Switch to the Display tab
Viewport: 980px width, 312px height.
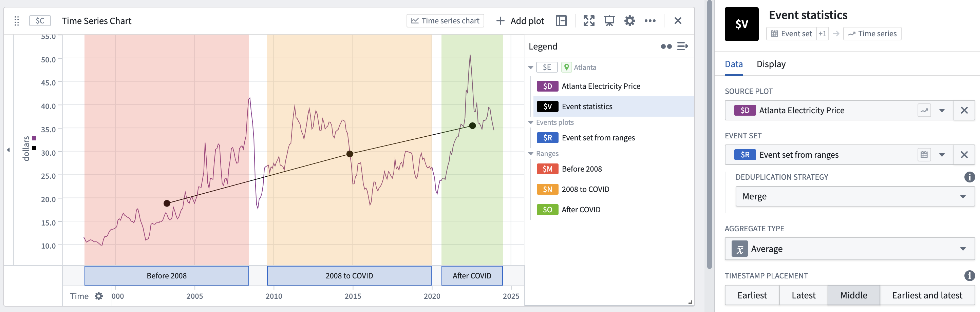pos(771,64)
